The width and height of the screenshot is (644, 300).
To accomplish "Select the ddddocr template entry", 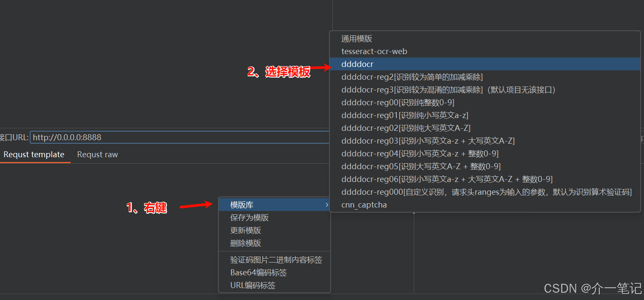I will [485, 64].
